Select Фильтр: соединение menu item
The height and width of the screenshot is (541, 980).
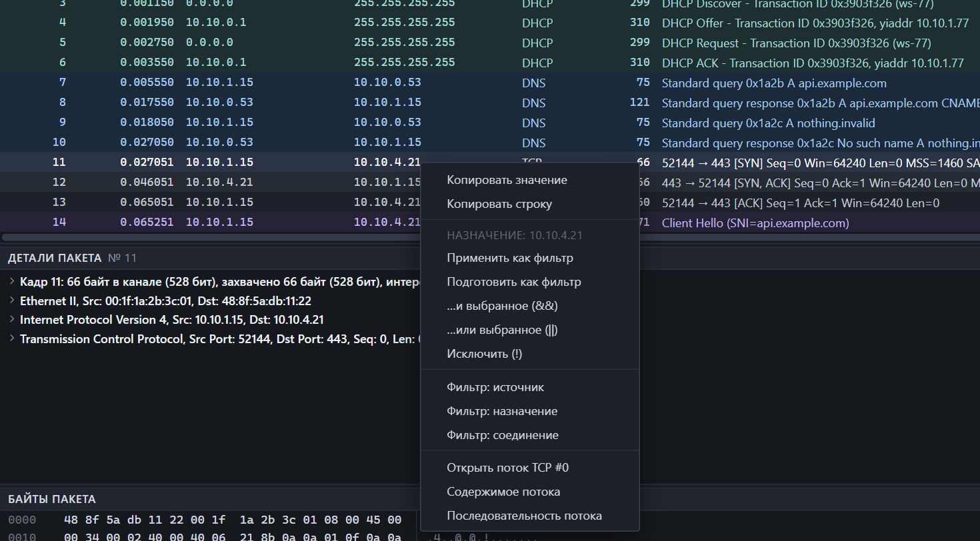pyautogui.click(x=530, y=435)
